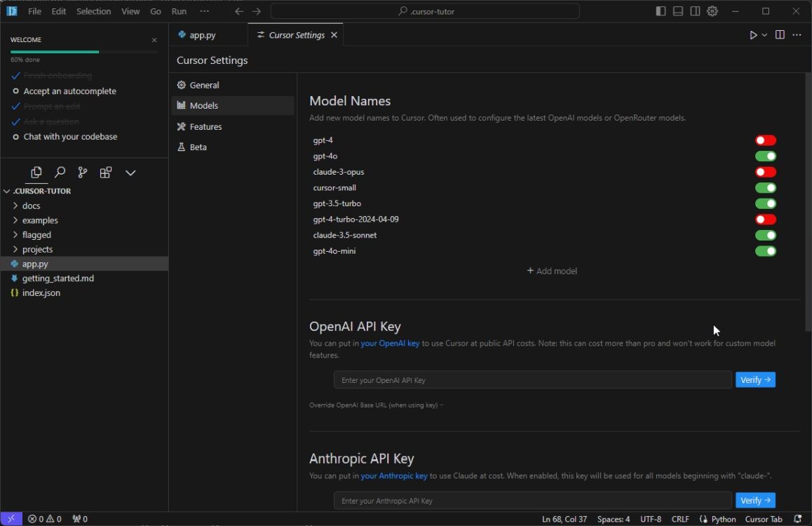812x526 pixels.
Task: Click the Anthropic API Key input field
Action: point(532,501)
